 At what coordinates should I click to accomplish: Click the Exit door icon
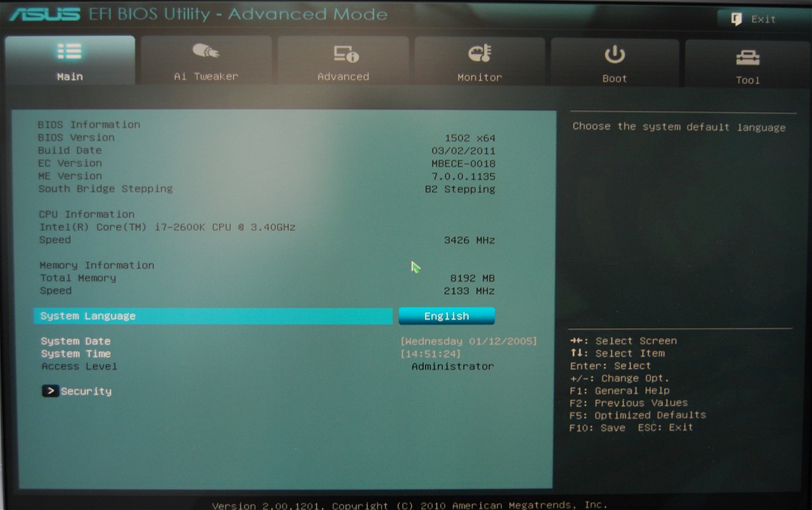pos(737,19)
